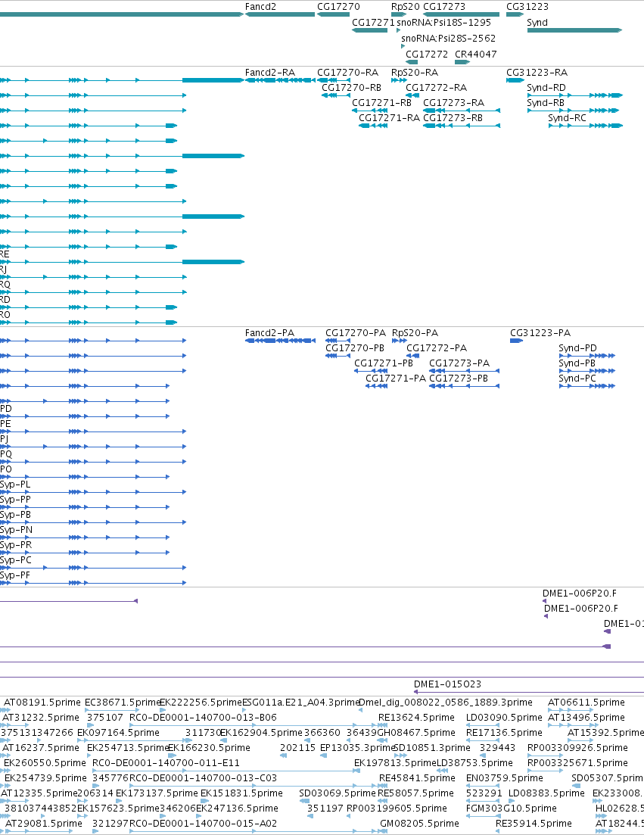Select the DME1-015O23 clone label
Image resolution: width=644 pixels, height=835 pixels.
click(x=447, y=684)
